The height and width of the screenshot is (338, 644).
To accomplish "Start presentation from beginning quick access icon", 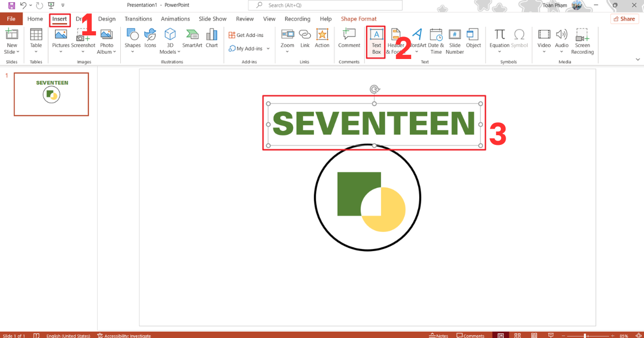I will (x=51, y=5).
